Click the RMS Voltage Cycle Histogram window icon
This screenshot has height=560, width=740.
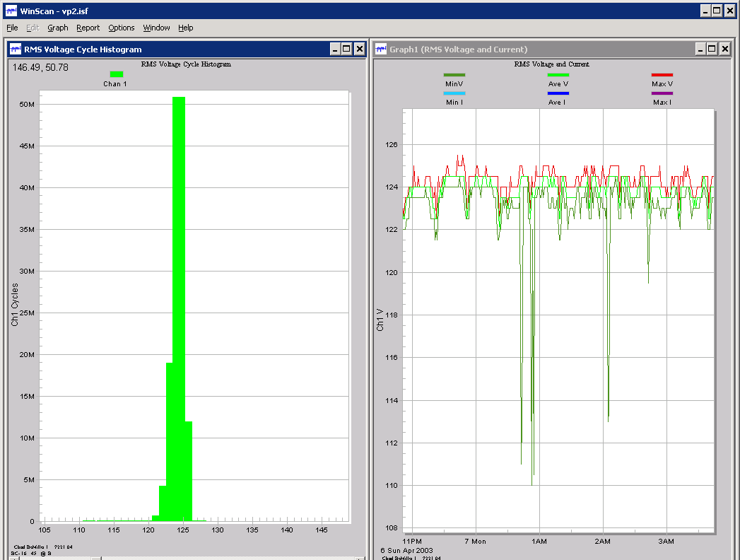coord(15,49)
